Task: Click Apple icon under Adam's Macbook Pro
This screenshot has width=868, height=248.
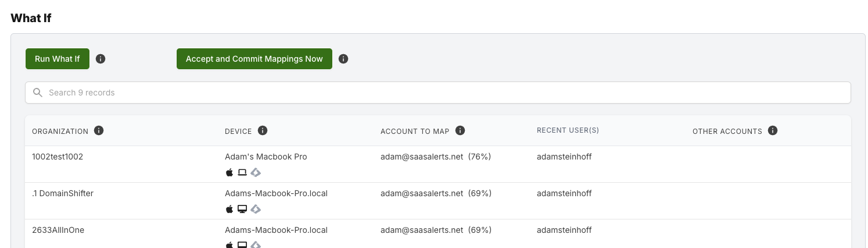Action: 229,172
